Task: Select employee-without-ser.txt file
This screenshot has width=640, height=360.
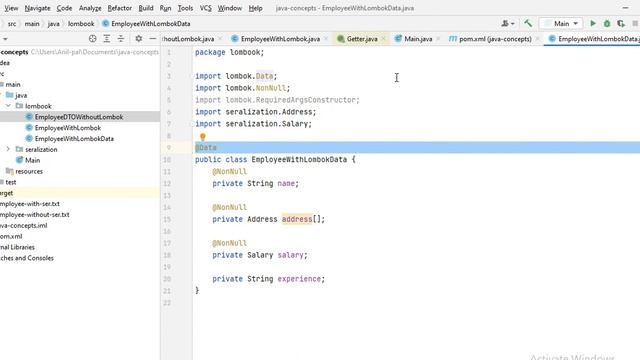Action: pyautogui.click(x=35, y=214)
